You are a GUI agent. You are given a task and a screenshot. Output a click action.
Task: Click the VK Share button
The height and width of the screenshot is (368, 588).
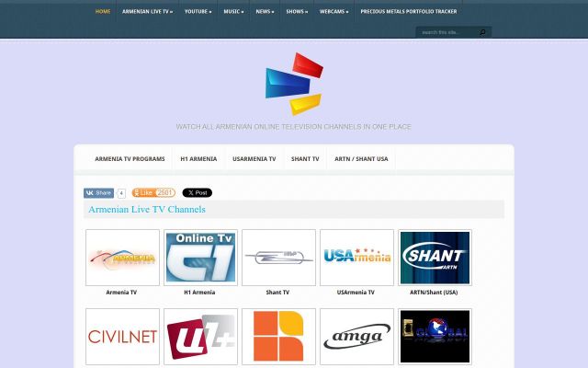click(98, 193)
